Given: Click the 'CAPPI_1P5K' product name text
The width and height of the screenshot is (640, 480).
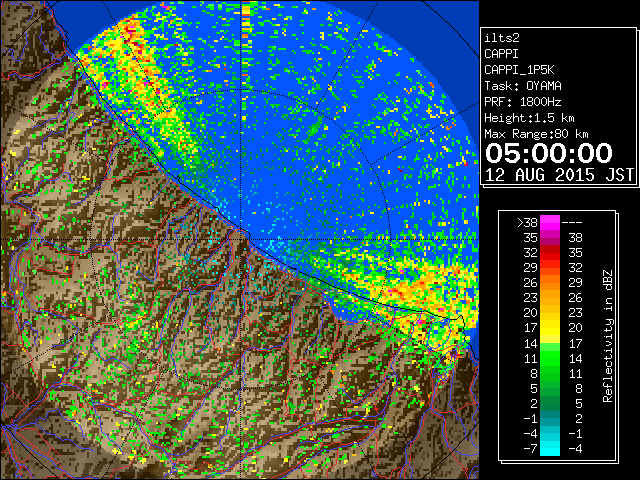Looking at the screenshot, I should click(x=519, y=70).
